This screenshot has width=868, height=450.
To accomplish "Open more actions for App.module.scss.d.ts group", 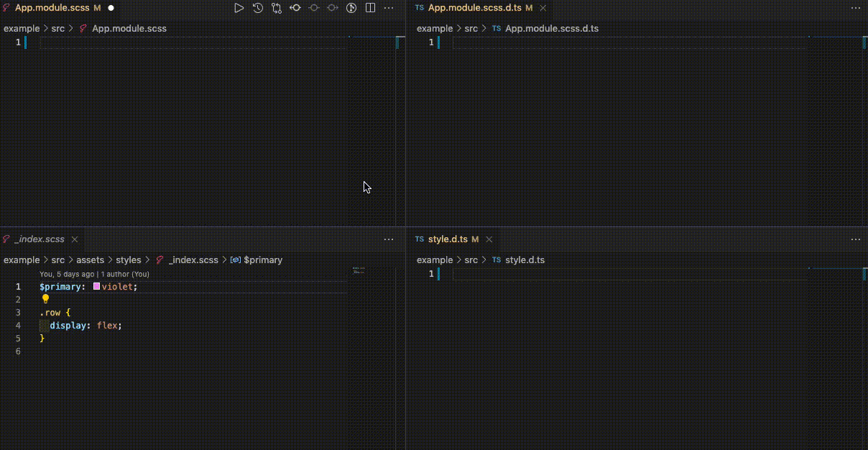I will [x=855, y=8].
